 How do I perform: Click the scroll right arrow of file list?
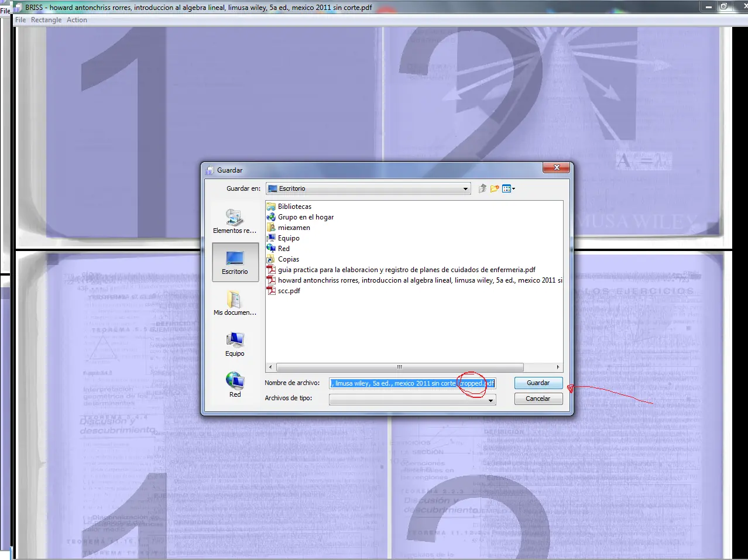click(558, 367)
